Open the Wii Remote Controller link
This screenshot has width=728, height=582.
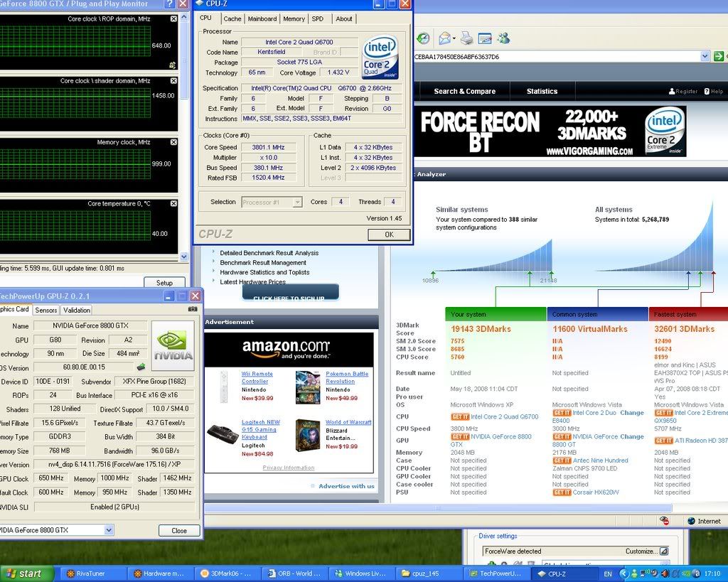pyautogui.click(x=257, y=377)
